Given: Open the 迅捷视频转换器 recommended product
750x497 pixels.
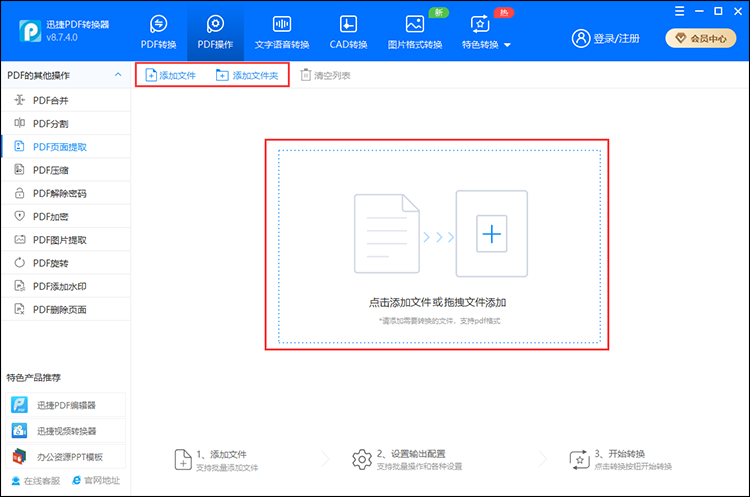Looking at the screenshot, I should pyautogui.click(x=66, y=431).
